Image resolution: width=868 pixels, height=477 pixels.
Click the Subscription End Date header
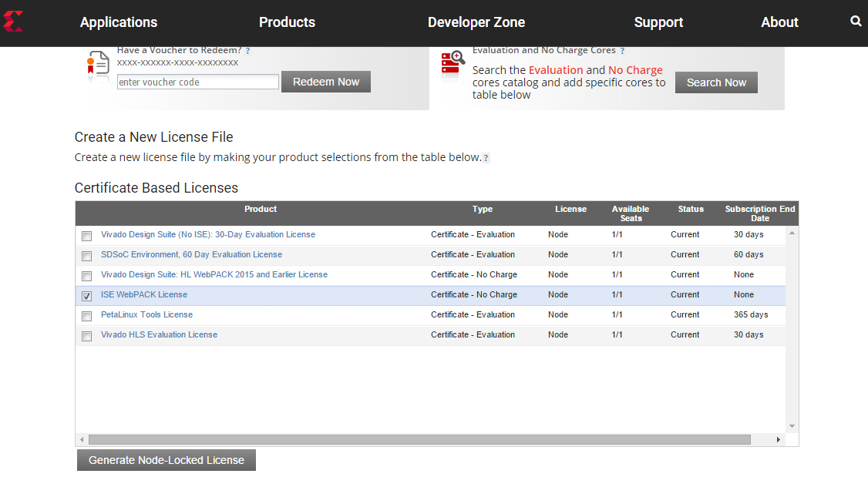(x=760, y=213)
